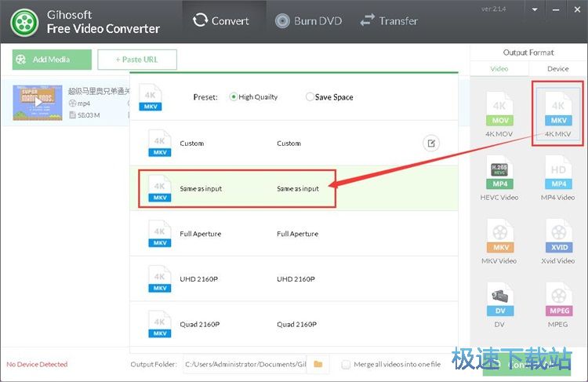Choose the Full Aperture preset
This screenshot has width=588, height=382.
click(294, 234)
